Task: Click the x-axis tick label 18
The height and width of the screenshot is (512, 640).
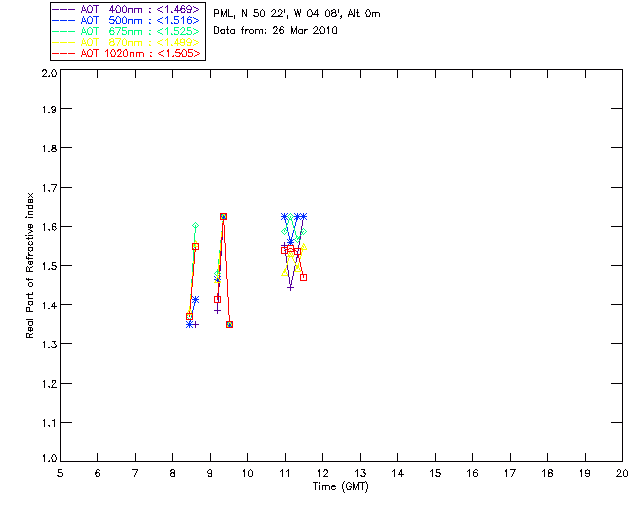Action: pyautogui.click(x=547, y=473)
